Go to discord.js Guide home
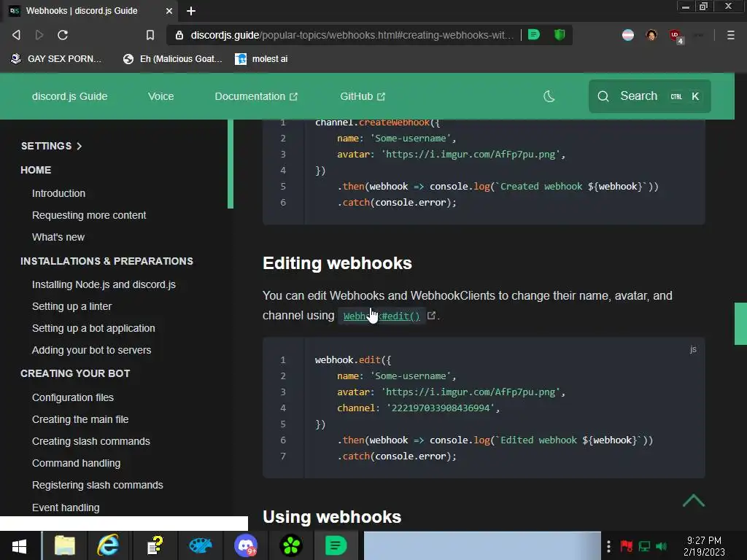The height and width of the screenshot is (560, 747). coord(69,96)
